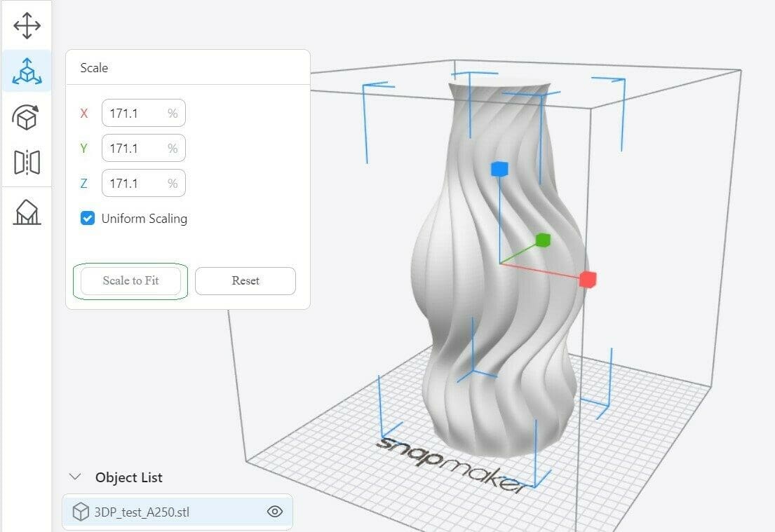Image resolution: width=775 pixels, height=532 pixels.
Task: Click the blue Z-axis scale handle
Action: pos(499,168)
